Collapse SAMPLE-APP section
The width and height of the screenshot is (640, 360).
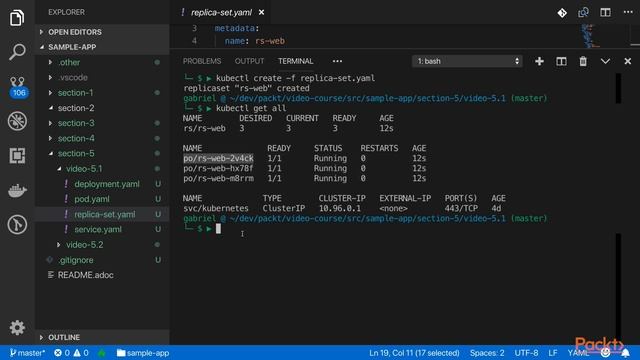pyautogui.click(x=102, y=47)
